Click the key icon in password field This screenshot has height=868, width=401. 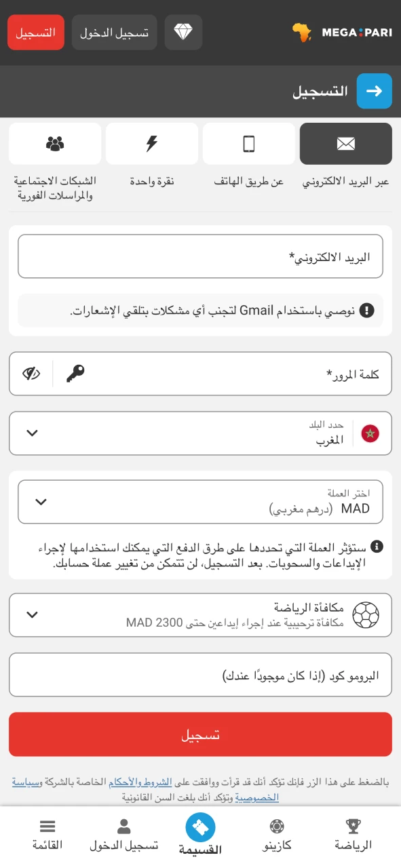(75, 372)
